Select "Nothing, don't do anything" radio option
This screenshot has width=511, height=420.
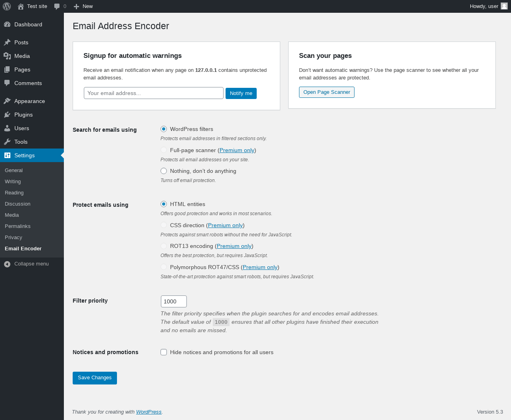pyautogui.click(x=164, y=171)
